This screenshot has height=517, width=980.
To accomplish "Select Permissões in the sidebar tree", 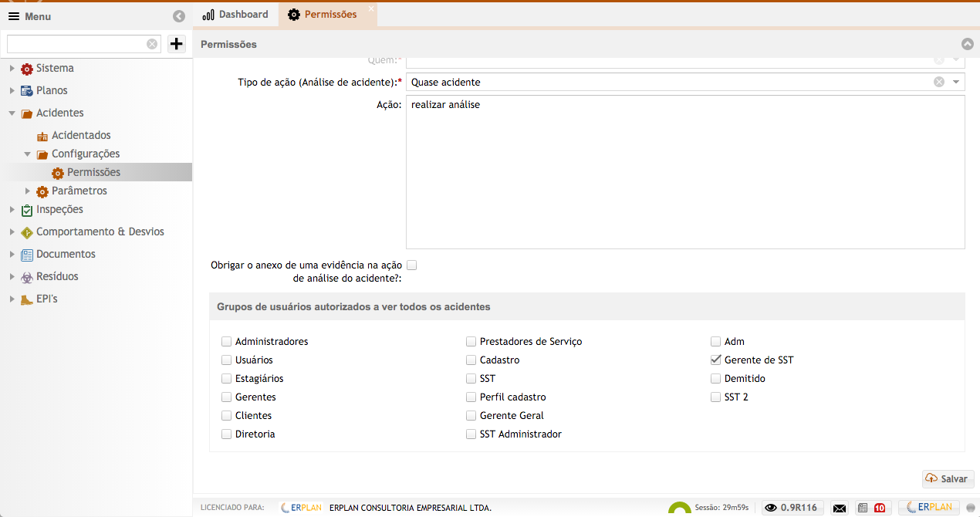I will coord(93,173).
